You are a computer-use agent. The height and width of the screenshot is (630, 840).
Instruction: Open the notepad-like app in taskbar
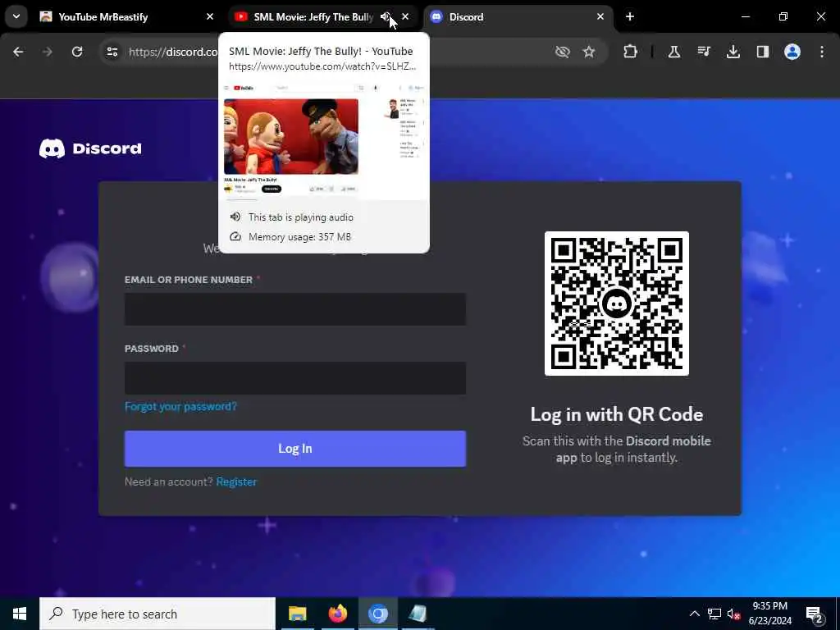418,614
